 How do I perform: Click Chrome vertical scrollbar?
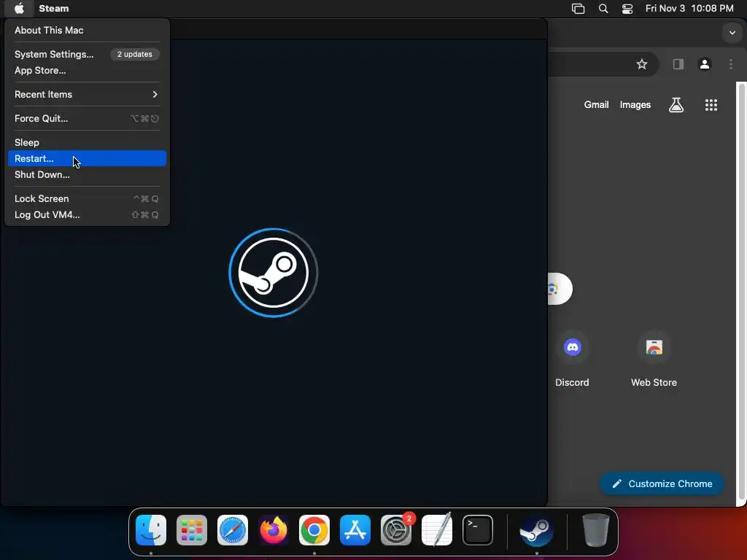741,292
